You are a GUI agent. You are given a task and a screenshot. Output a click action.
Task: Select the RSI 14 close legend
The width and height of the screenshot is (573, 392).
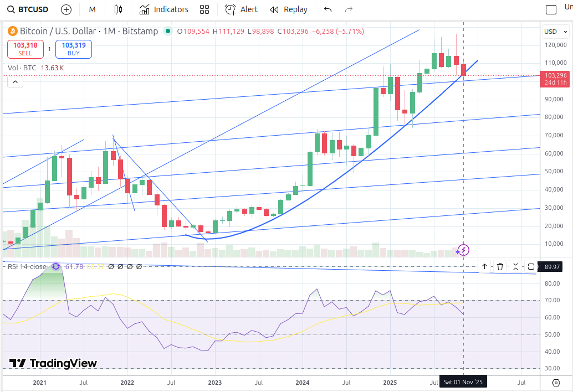pyautogui.click(x=27, y=267)
